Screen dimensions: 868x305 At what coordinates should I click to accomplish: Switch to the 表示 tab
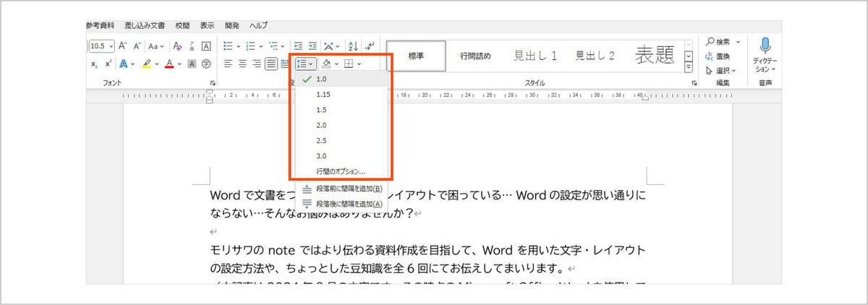tap(208, 25)
